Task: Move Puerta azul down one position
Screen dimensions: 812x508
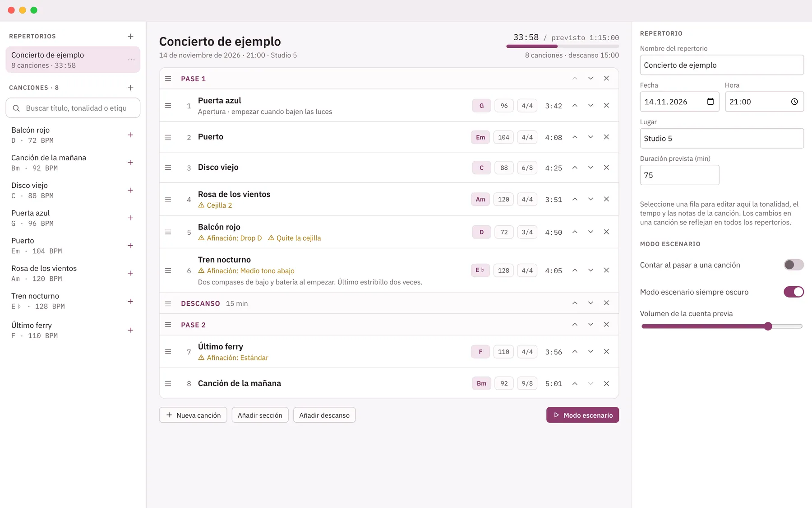Action: (591, 105)
